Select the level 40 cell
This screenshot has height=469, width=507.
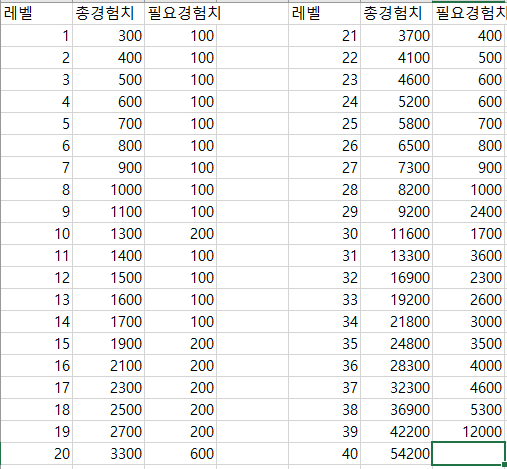[x=324, y=453]
